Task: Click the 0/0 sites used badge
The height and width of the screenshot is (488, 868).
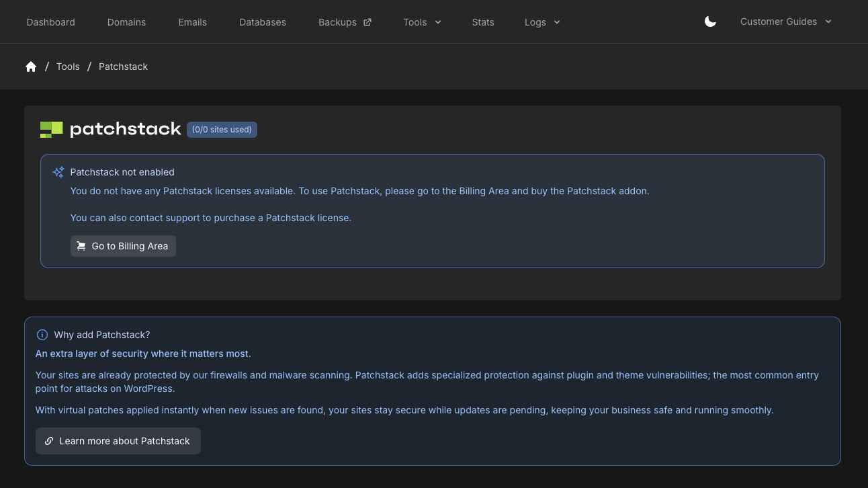Action: (x=222, y=130)
